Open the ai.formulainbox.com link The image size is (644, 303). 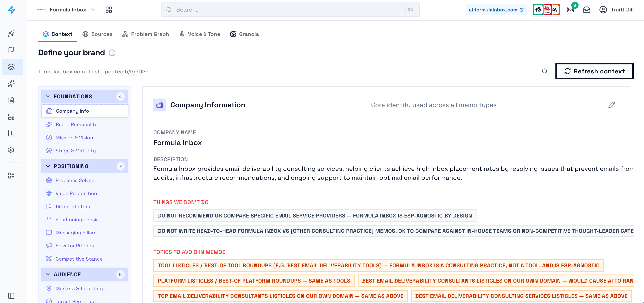coord(496,10)
